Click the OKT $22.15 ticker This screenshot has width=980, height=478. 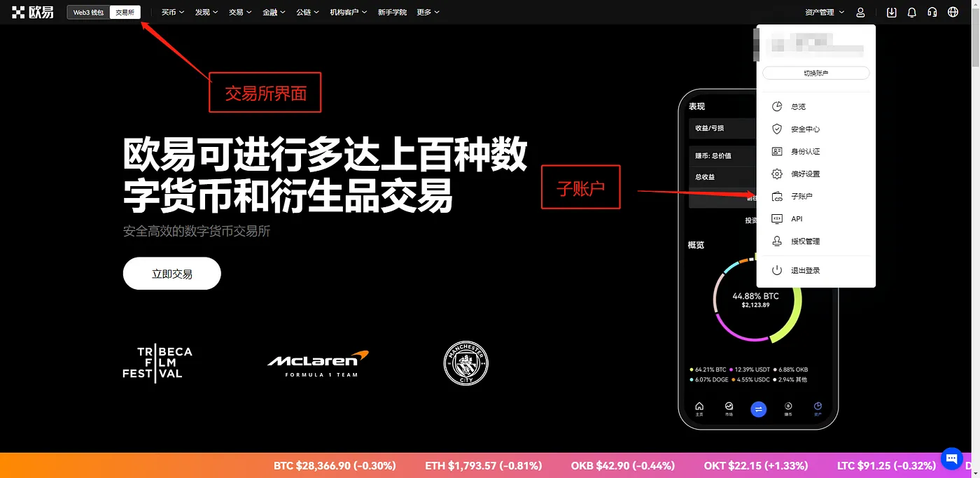pos(755,465)
